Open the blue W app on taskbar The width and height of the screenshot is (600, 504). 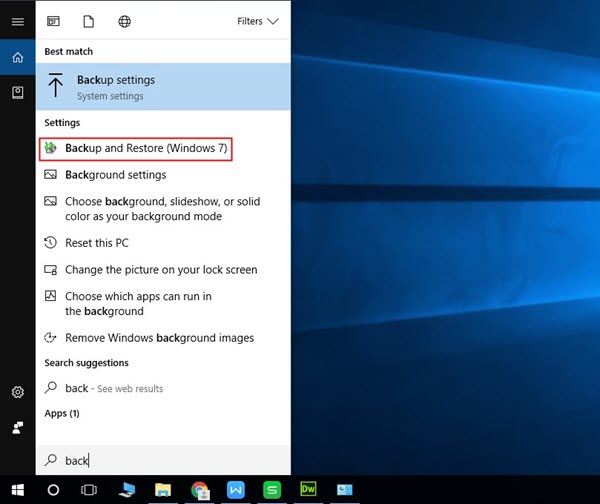pos(236,490)
